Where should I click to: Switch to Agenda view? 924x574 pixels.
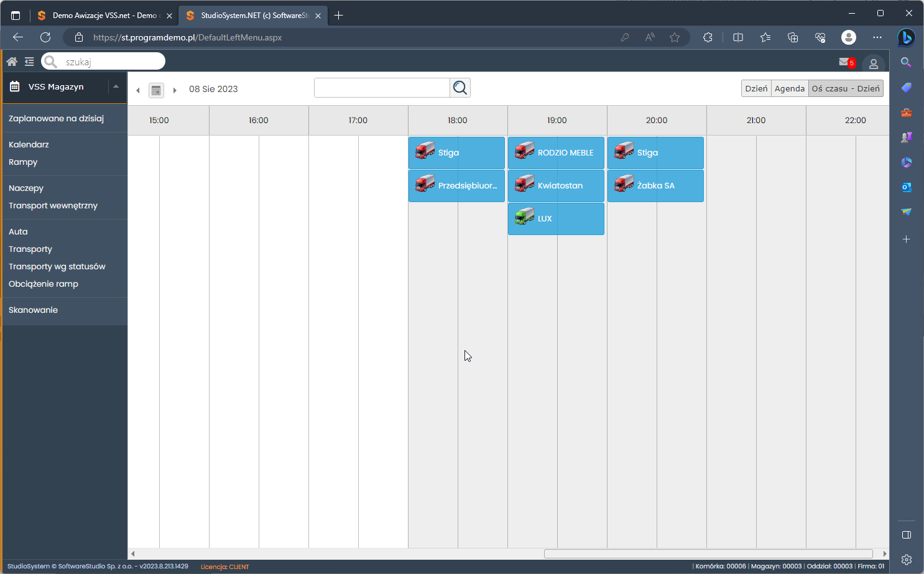789,88
